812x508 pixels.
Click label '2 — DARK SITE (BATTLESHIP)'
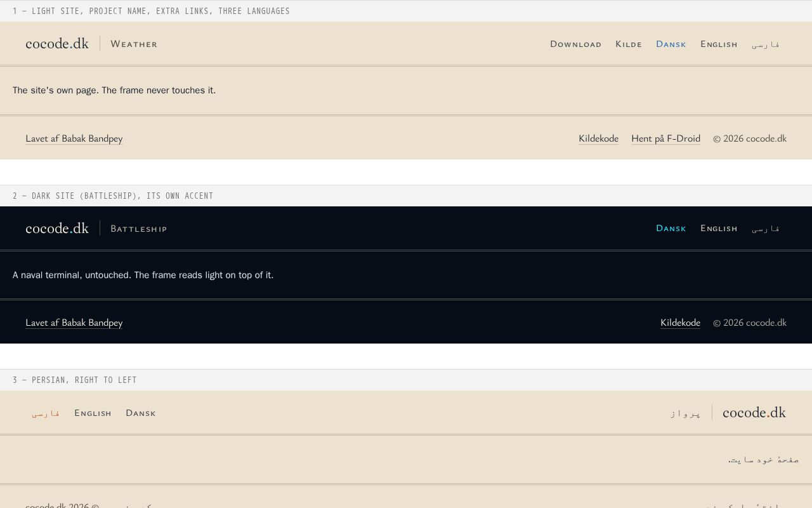click(x=75, y=196)
